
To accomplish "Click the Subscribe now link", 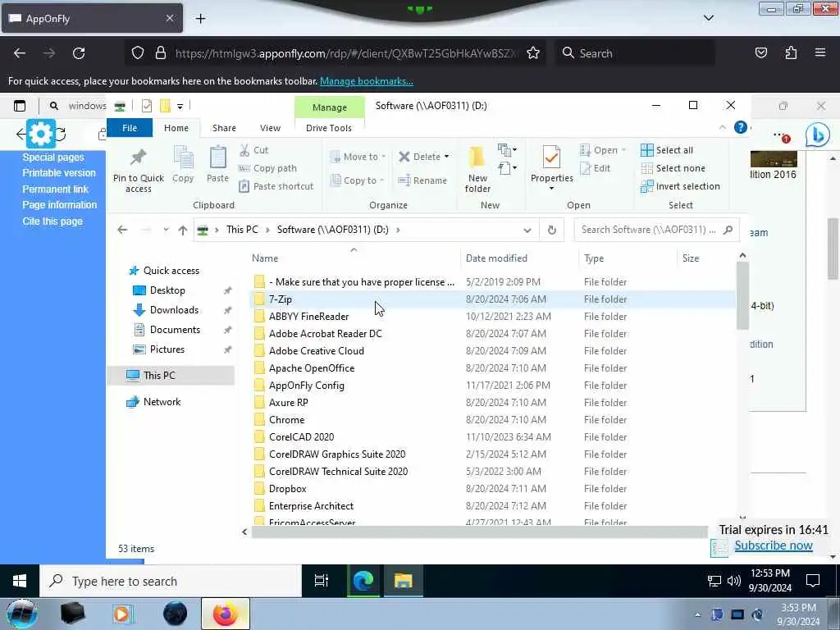I will (773, 546).
